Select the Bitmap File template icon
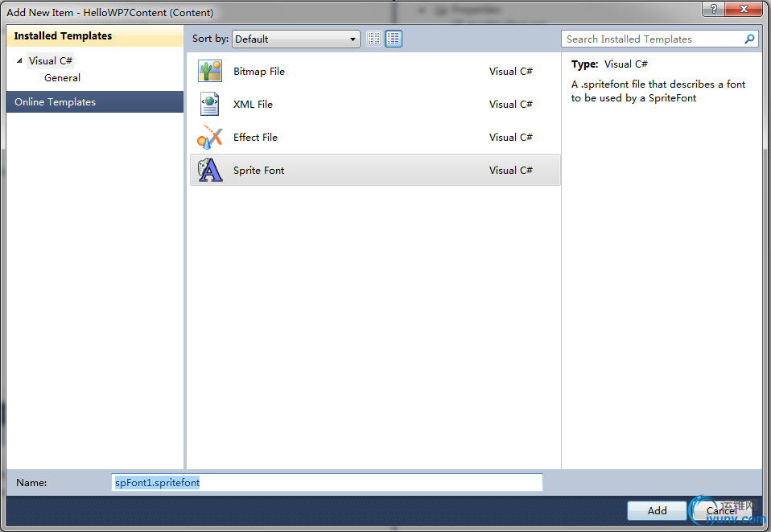Image resolution: width=771 pixels, height=532 pixels. (210, 72)
